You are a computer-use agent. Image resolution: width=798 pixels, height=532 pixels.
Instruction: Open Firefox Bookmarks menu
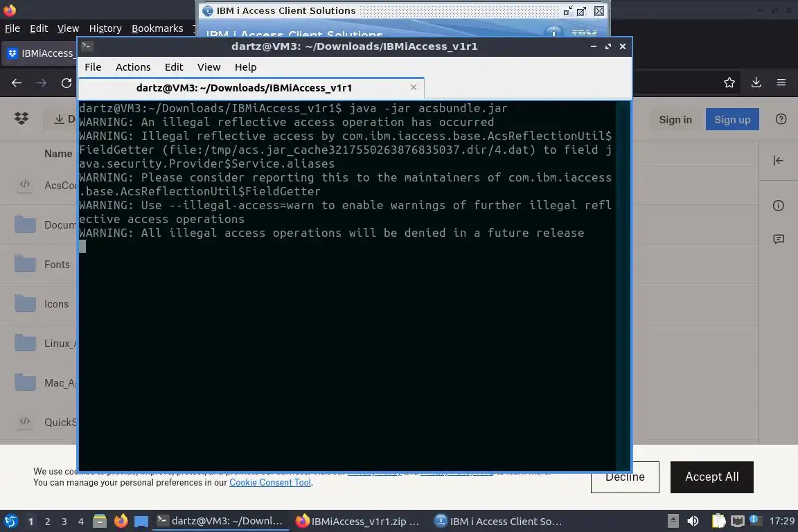click(157, 28)
